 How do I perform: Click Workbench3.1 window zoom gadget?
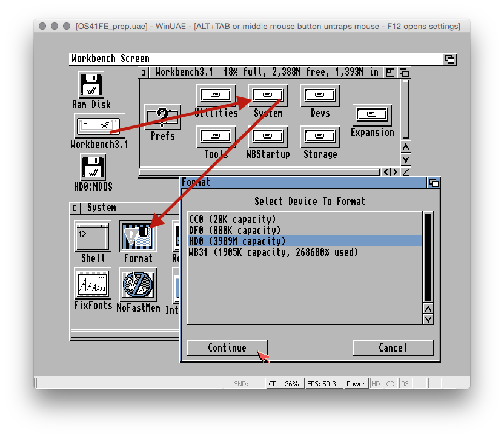click(x=390, y=73)
